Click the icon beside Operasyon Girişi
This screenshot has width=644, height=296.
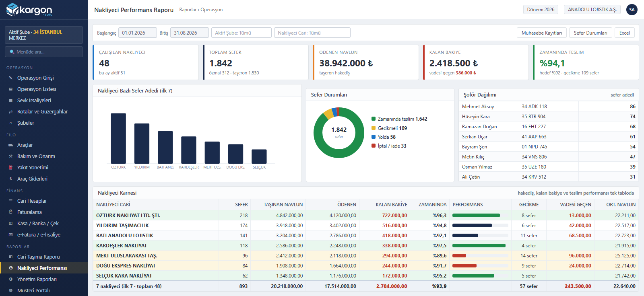pyautogui.click(x=11, y=78)
